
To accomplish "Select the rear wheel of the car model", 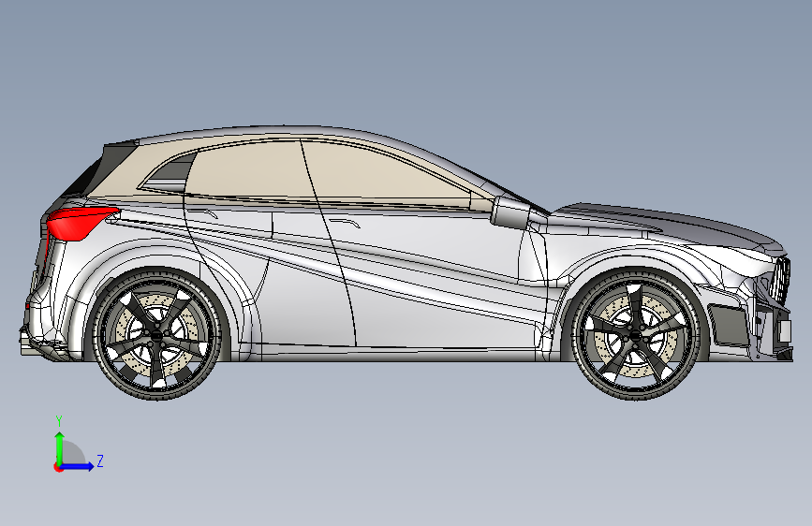I will click(158, 334).
